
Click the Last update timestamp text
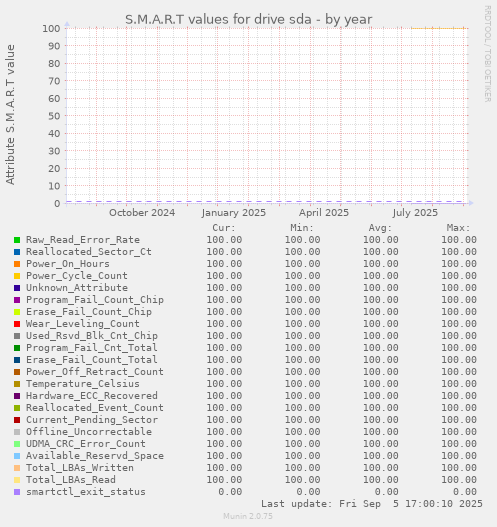[x=372, y=504]
